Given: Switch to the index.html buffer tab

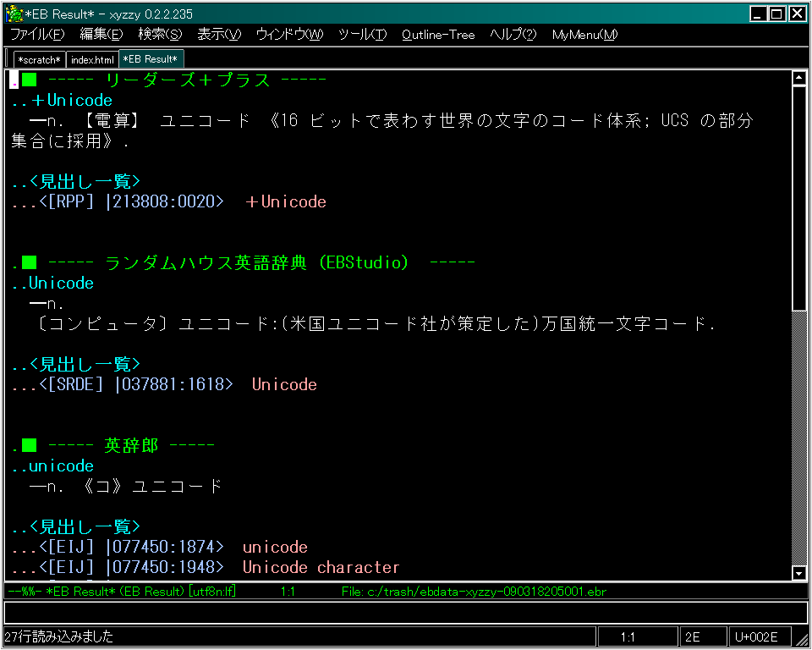Looking at the screenshot, I should 92,59.
